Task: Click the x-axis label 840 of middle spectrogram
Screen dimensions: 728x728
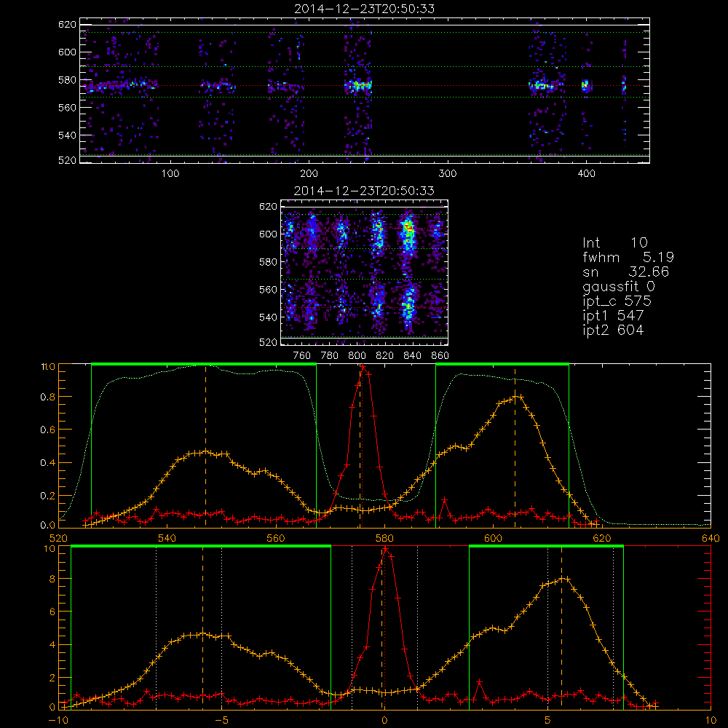Action: click(412, 356)
